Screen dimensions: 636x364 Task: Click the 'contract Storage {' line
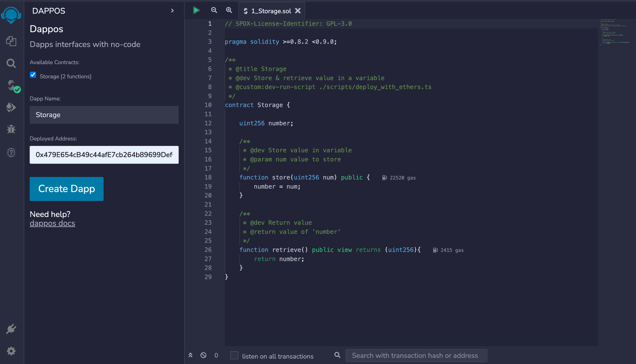(x=257, y=105)
